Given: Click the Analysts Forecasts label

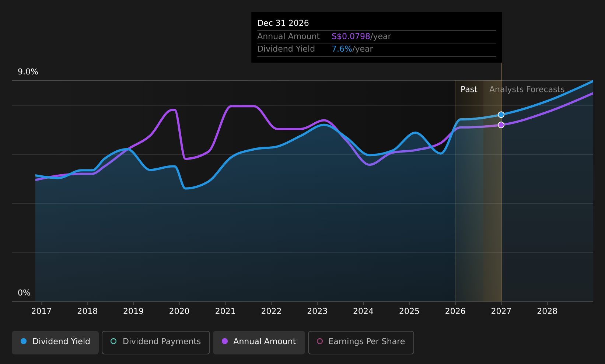Looking at the screenshot, I should click(x=527, y=90).
